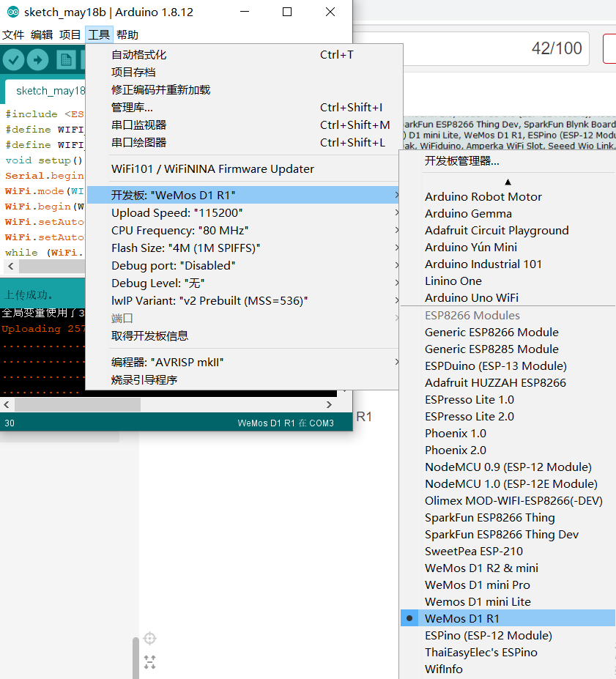Image resolution: width=616 pixels, height=679 pixels.
Task: Open the 编辑 menu
Action: click(x=42, y=34)
